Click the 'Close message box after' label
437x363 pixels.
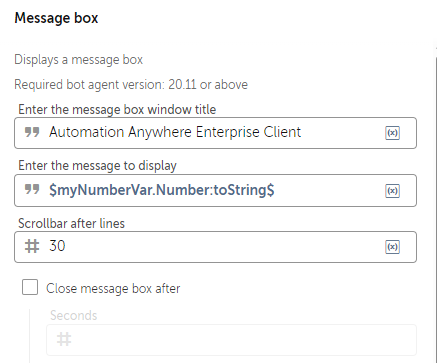point(113,289)
